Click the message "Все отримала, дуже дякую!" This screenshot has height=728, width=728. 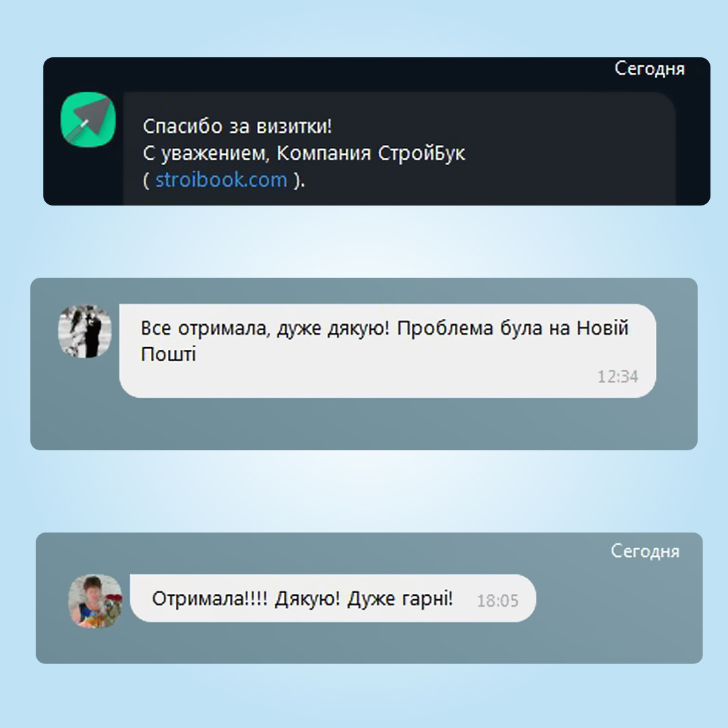265,328
